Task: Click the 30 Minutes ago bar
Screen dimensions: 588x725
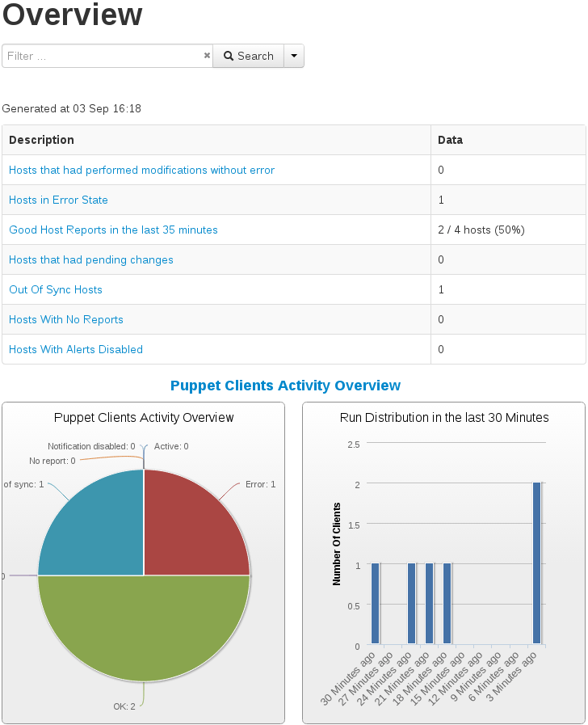Action: click(x=375, y=605)
